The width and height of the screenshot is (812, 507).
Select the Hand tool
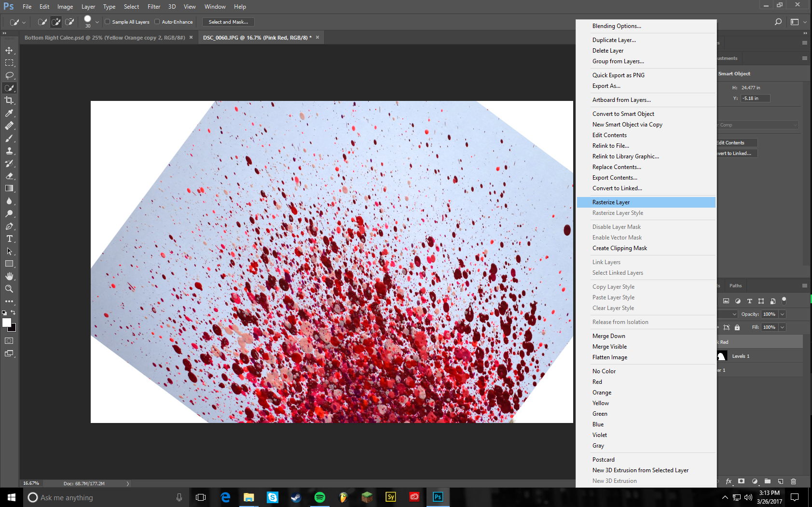(9, 276)
